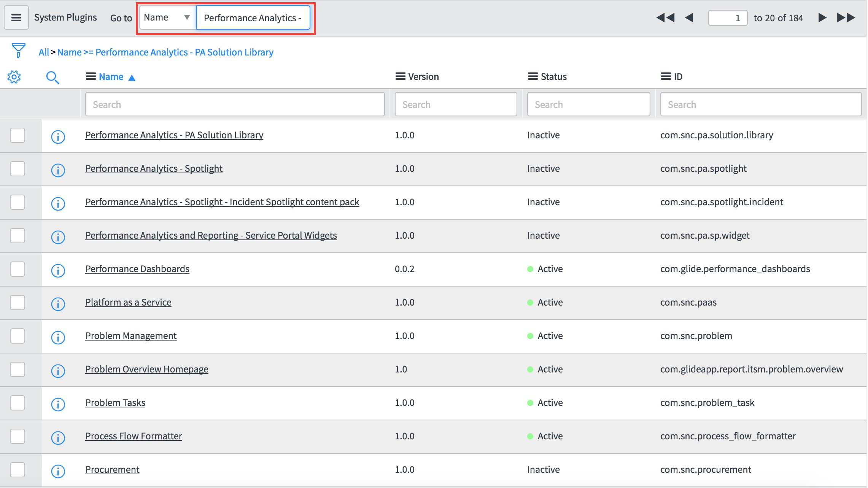868x488 pixels.
Task: Open the personalize list gear icon
Action: tap(14, 77)
